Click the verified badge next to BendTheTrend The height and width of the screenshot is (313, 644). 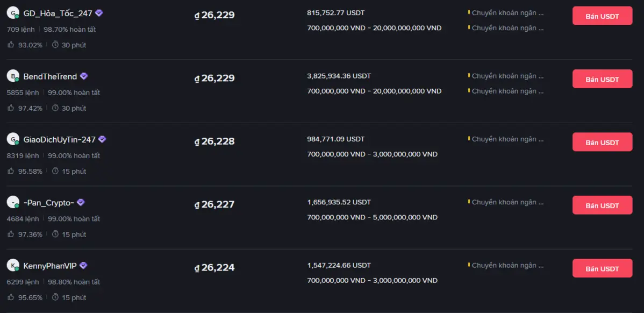(83, 76)
